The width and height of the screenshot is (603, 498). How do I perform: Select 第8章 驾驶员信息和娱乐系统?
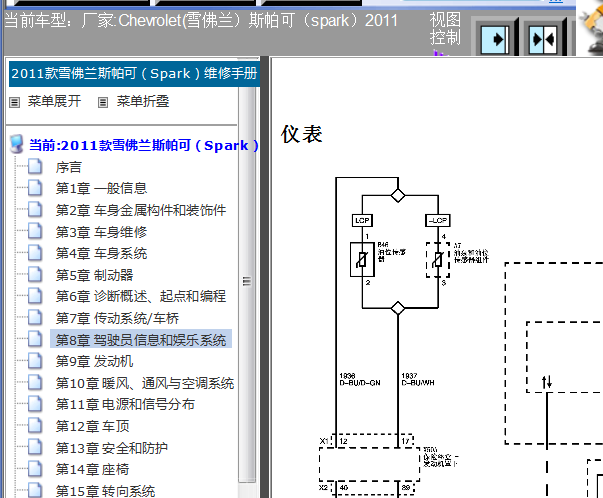141,340
